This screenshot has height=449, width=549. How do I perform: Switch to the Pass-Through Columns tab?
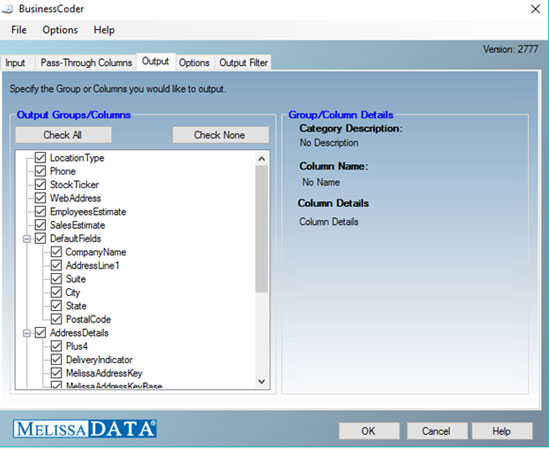[86, 63]
